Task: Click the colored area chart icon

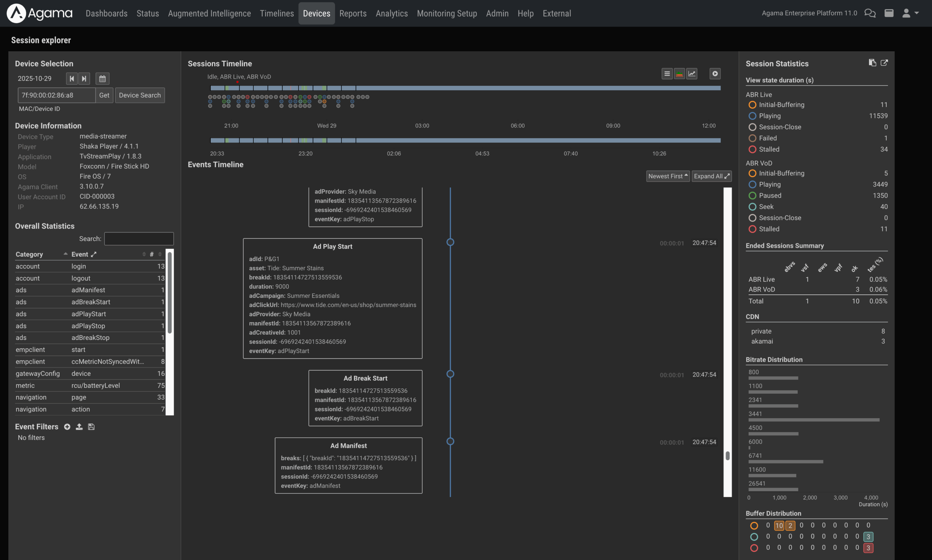Action: coord(679,74)
